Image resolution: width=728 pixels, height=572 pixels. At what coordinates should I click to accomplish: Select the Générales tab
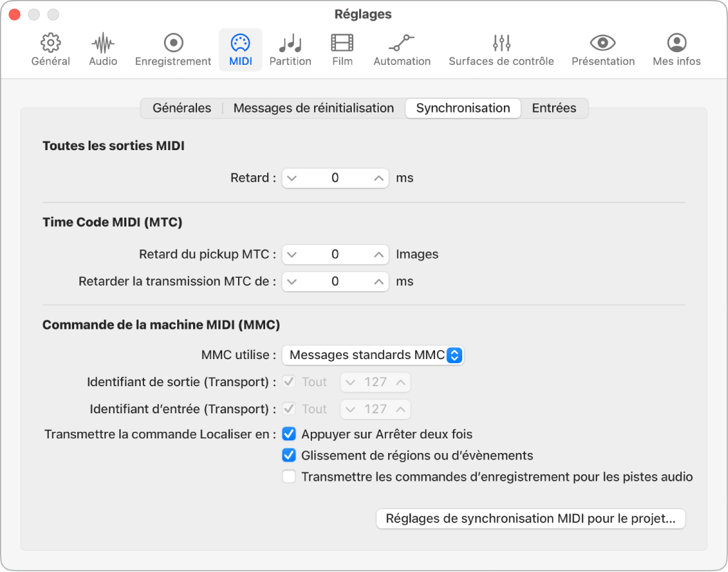pos(181,108)
